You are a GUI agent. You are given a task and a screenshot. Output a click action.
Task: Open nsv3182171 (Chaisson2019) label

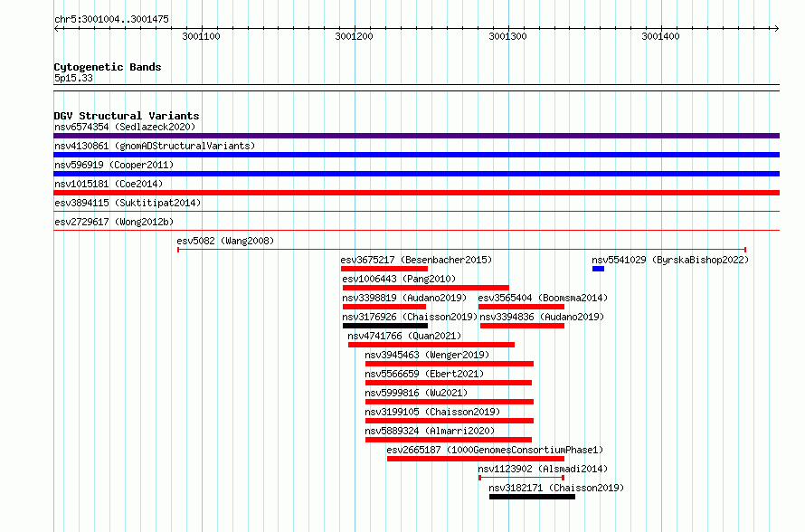coord(556,488)
